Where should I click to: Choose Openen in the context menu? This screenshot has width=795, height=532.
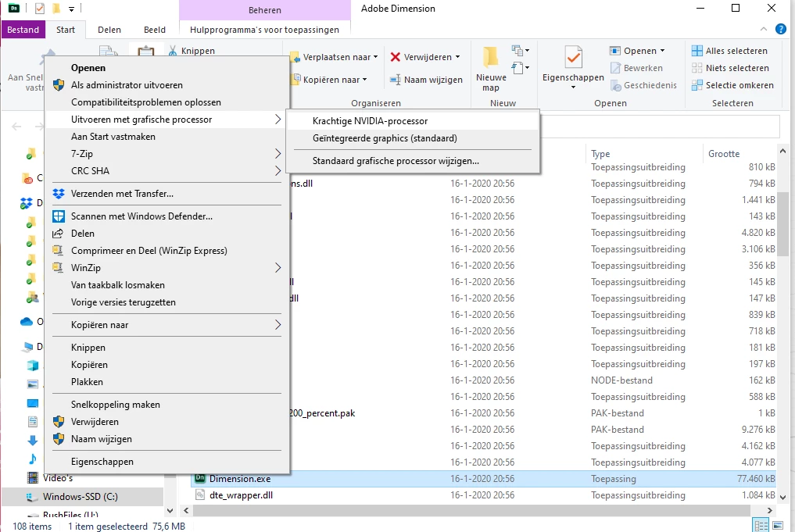(x=167, y=68)
